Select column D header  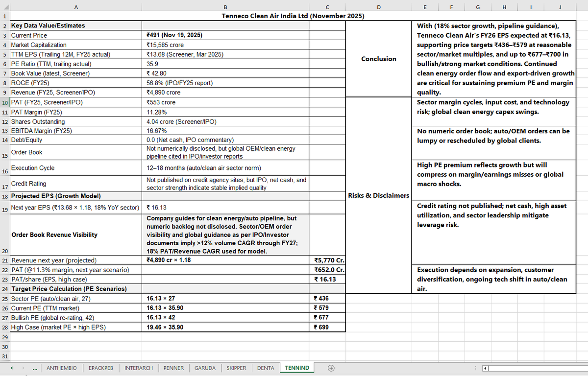coord(379,7)
